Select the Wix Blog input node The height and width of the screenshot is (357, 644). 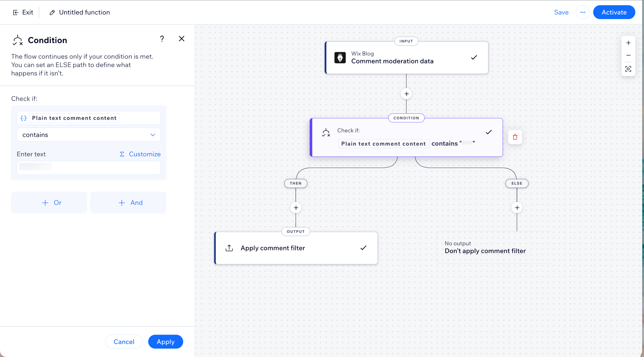click(406, 58)
